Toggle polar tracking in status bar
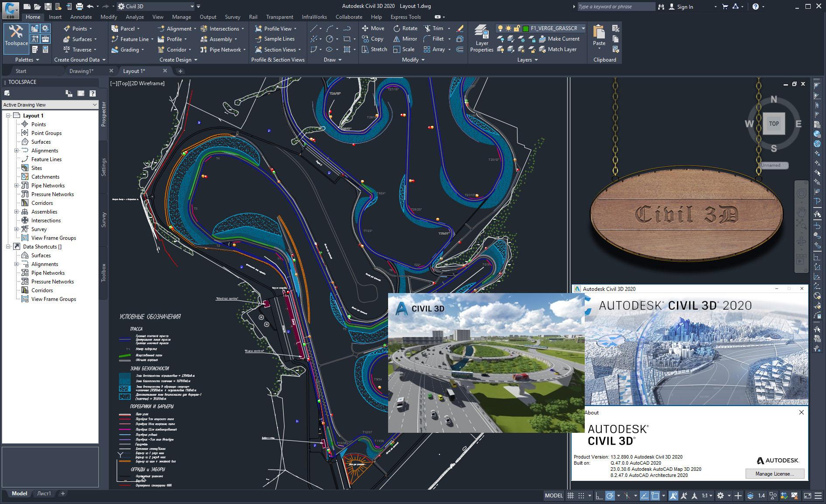Viewport: 826px width, 504px height. tap(610, 496)
